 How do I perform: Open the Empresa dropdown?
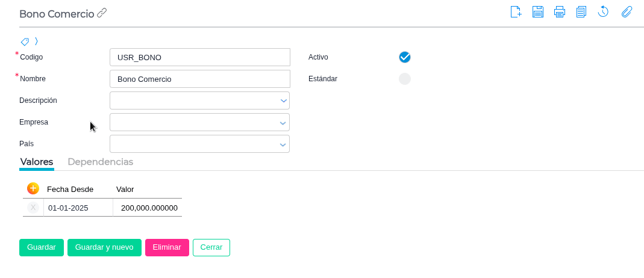[283, 122]
